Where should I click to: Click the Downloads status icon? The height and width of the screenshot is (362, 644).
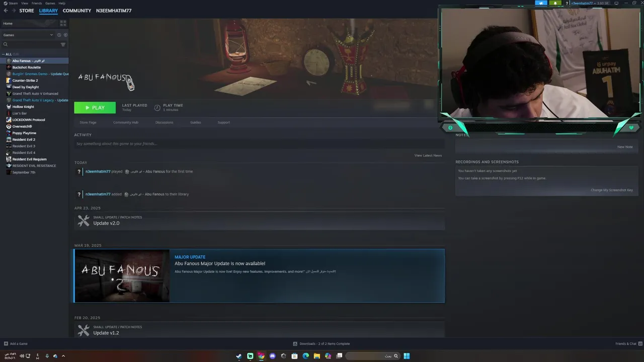pos(295,344)
